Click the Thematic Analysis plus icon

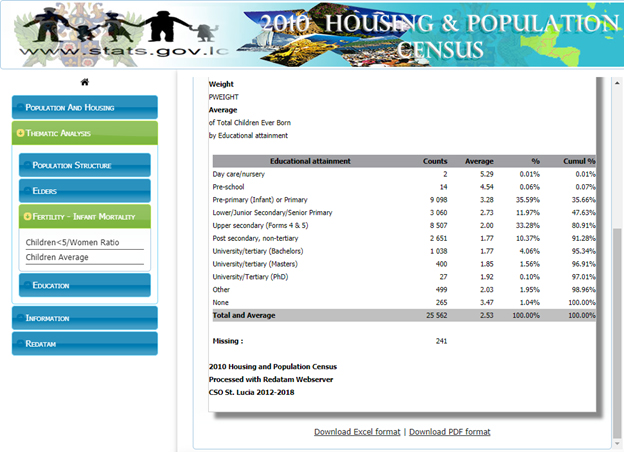click(20, 132)
